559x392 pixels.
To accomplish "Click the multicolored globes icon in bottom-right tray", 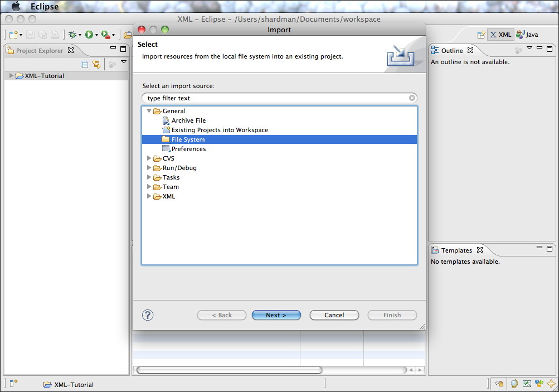I will click(539, 384).
